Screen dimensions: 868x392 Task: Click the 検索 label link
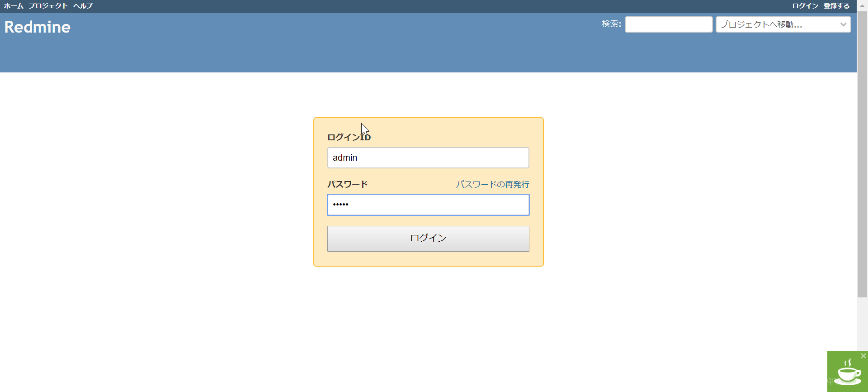610,24
